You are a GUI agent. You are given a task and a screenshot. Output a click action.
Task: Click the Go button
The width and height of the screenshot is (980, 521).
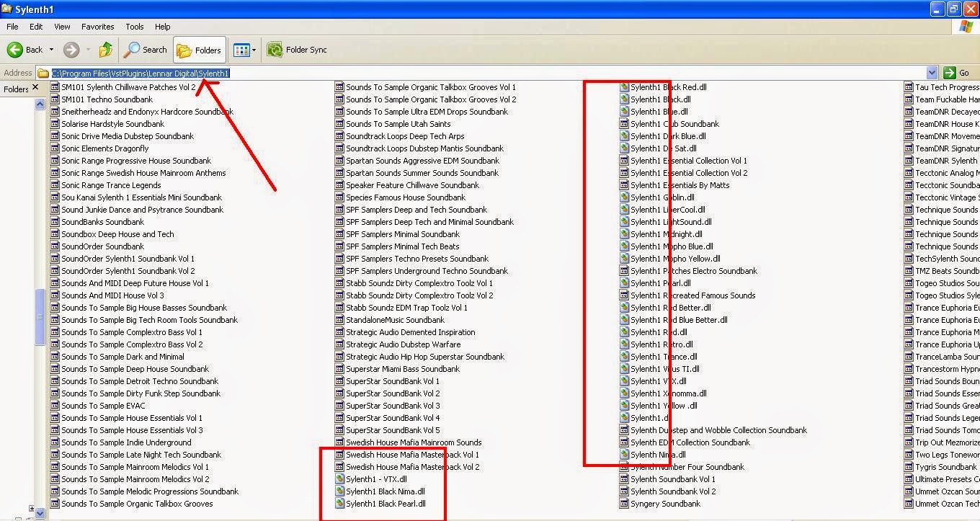coord(958,73)
